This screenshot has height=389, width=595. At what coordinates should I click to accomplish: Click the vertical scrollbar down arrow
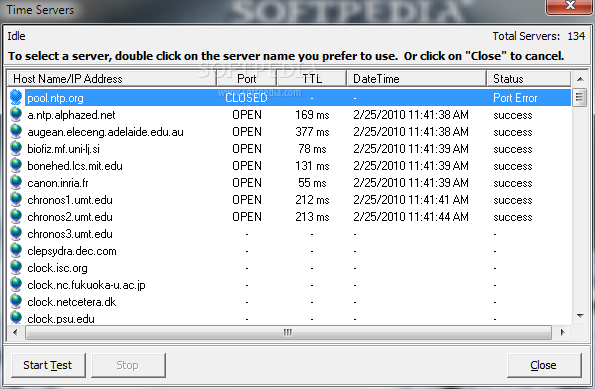coord(580,316)
